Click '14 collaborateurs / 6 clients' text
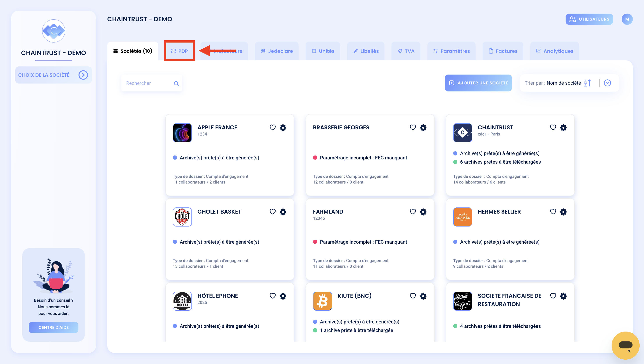644x364 pixels. 479,182
